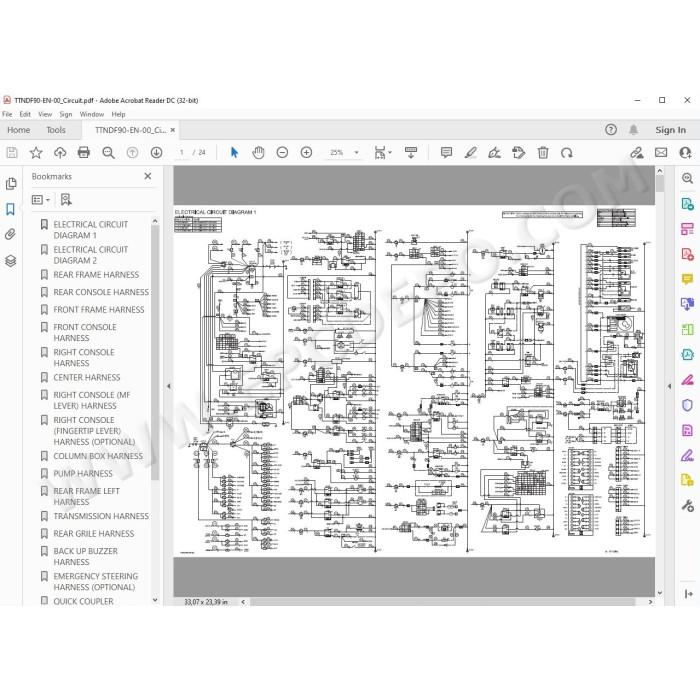Add a comment sticky note
700x700 pixels.
tap(446, 153)
